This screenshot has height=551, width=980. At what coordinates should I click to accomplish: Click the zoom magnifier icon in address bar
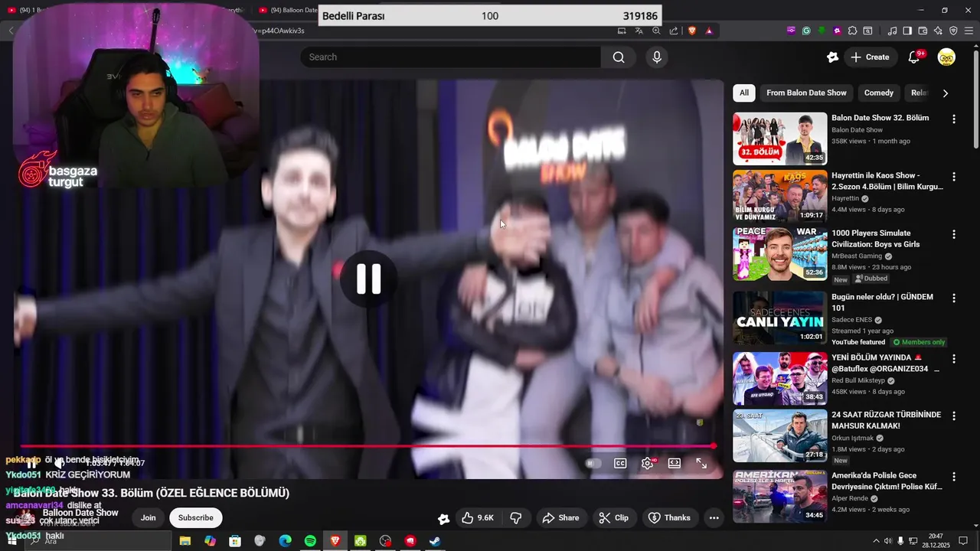(x=656, y=31)
